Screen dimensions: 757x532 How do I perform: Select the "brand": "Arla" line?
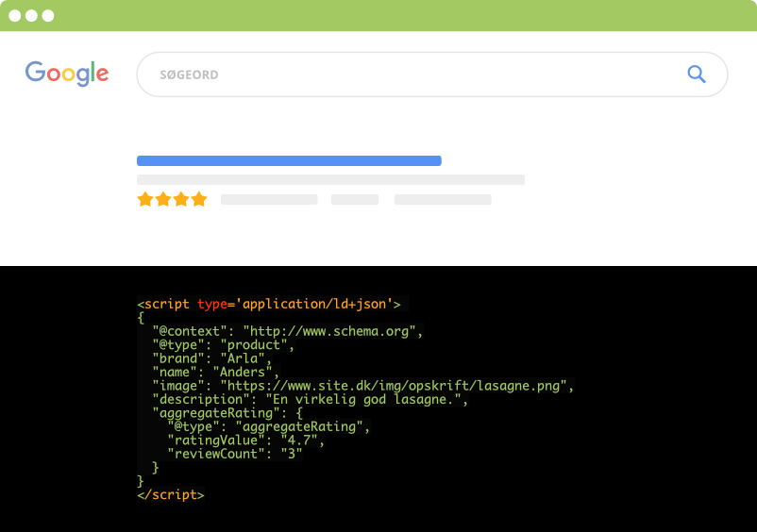pyautogui.click(x=212, y=358)
